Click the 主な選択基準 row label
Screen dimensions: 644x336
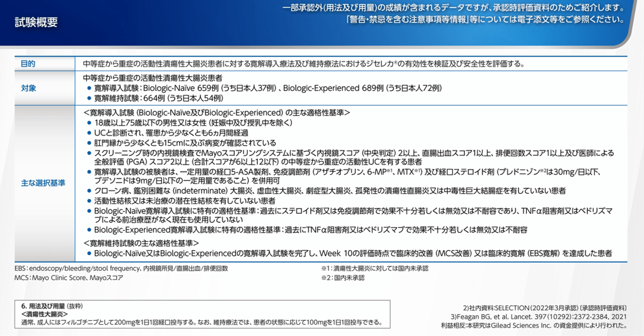point(44,183)
